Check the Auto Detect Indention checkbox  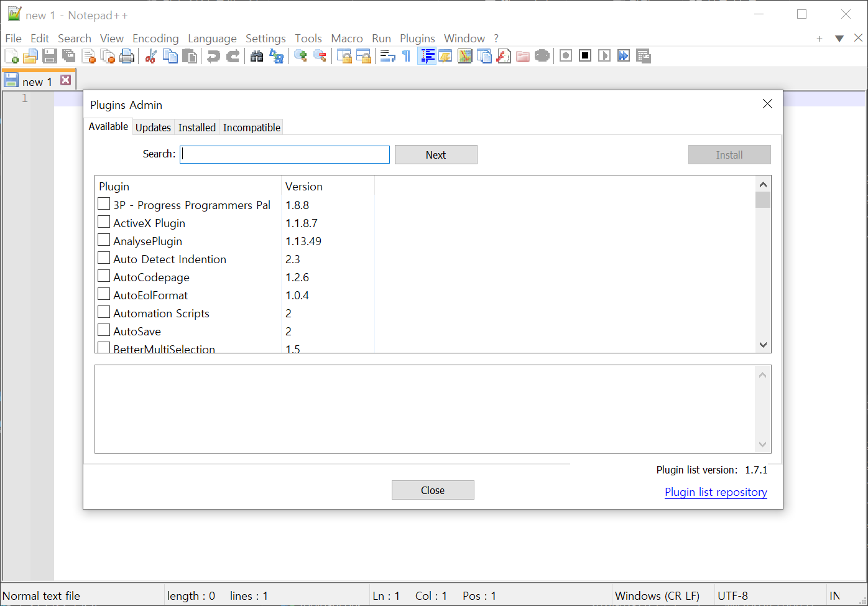click(104, 258)
